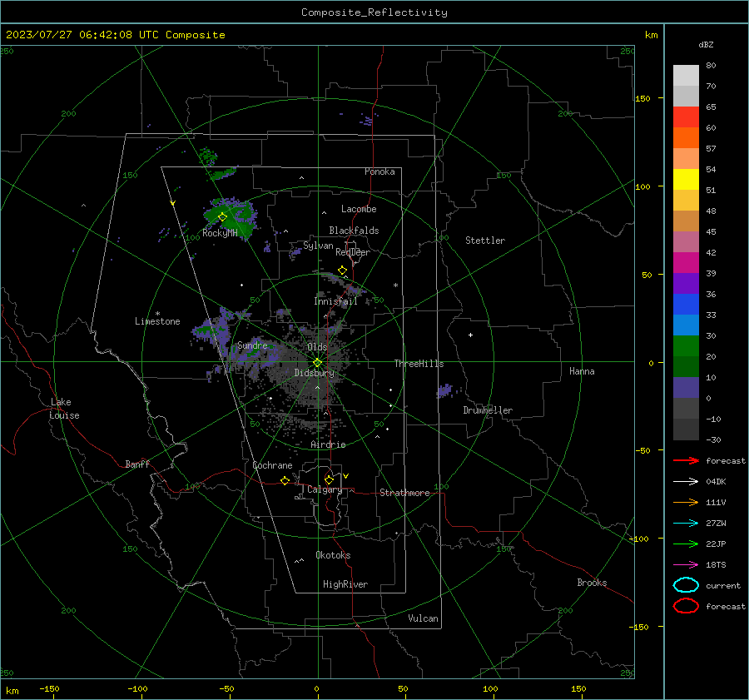Click the RedDeer city label
This screenshot has height=700, width=749.
353,252
